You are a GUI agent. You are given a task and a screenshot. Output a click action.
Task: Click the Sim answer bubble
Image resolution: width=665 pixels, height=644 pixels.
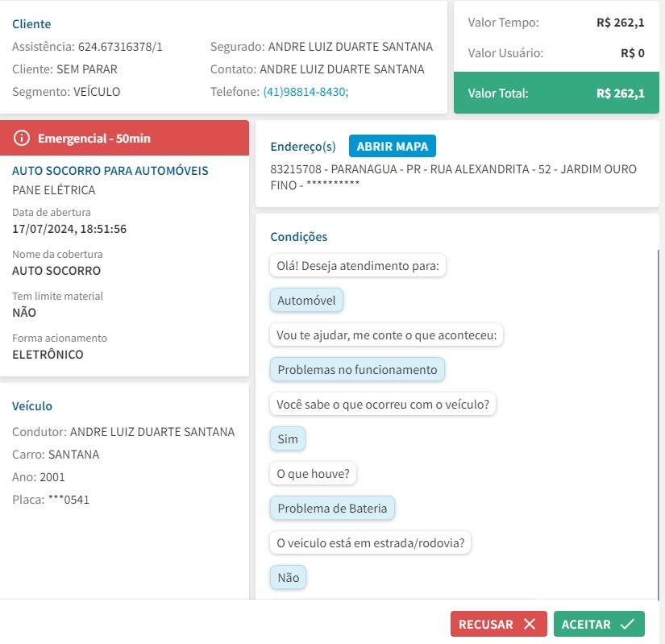(x=288, y=439)
